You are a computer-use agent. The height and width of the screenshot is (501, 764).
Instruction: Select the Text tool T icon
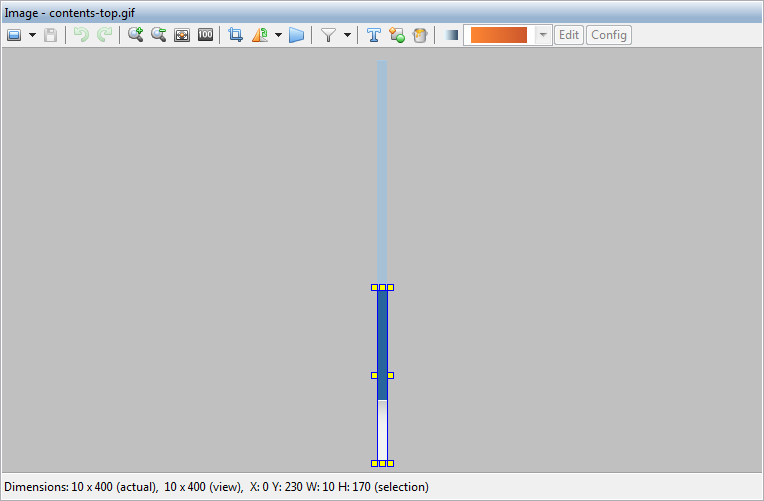click(x=374, y=35)
